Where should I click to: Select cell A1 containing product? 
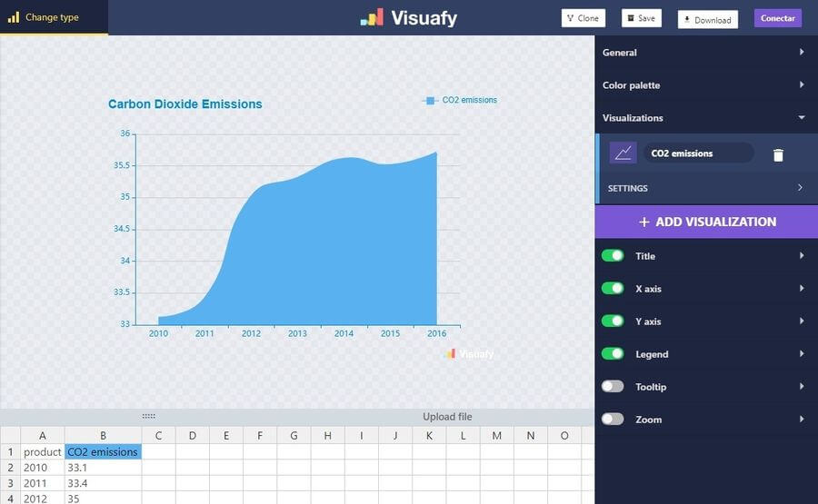(42, 452)
